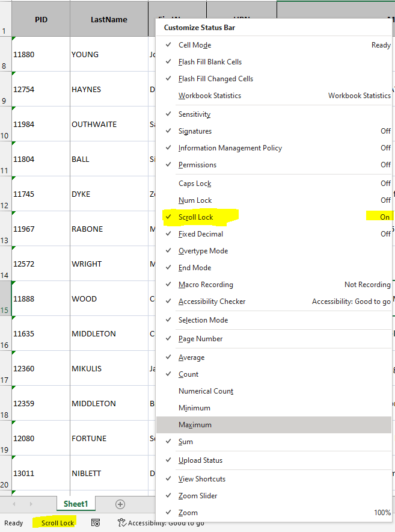Click the PID column header cell
The height and width of the screenshot is (532, 395).
coord(41,19)
